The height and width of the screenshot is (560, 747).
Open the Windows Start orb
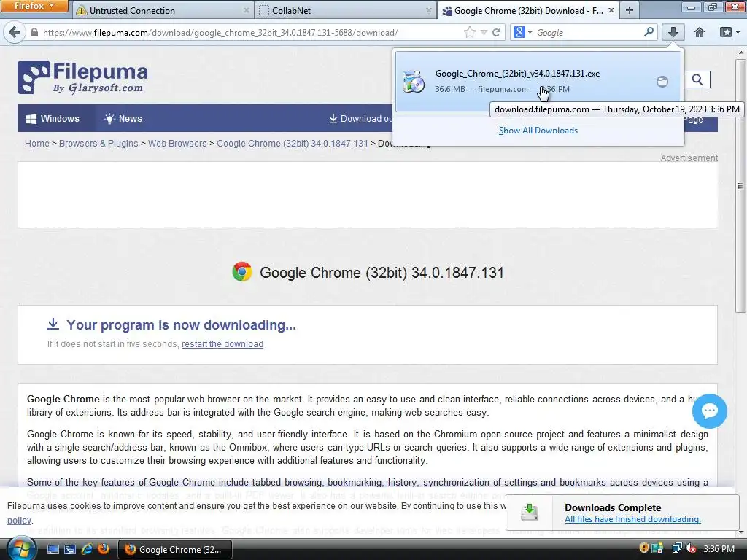click(x=21, y=548)
